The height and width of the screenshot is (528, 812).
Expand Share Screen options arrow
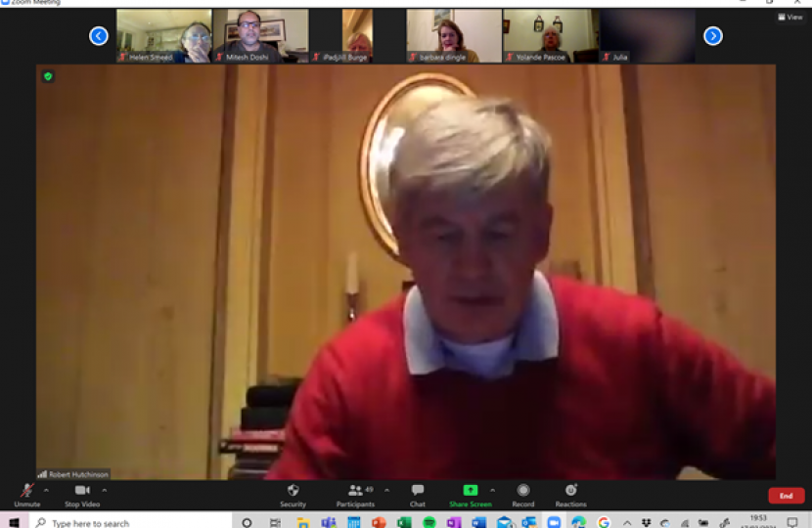point(492,490)
